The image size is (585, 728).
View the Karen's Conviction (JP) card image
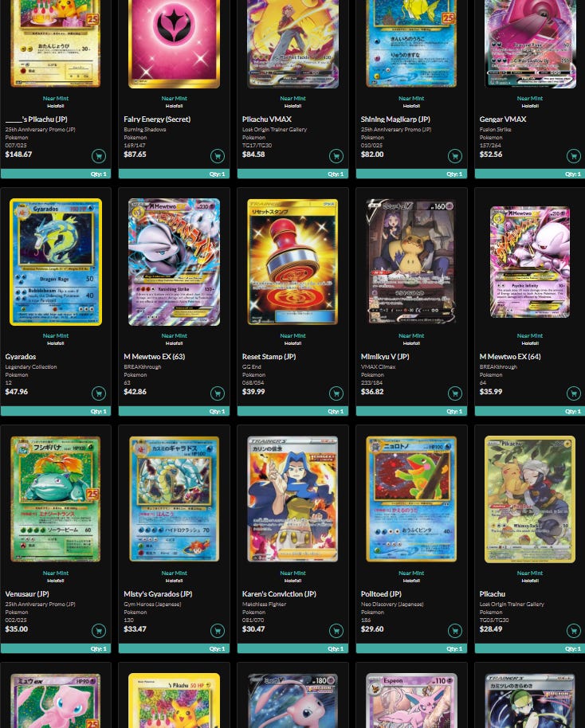[x=292, y=499]
